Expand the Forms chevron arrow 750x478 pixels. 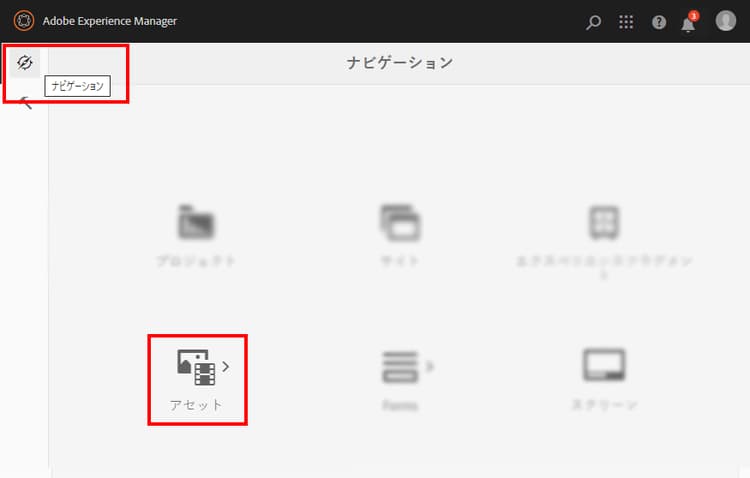coord(430,367)
